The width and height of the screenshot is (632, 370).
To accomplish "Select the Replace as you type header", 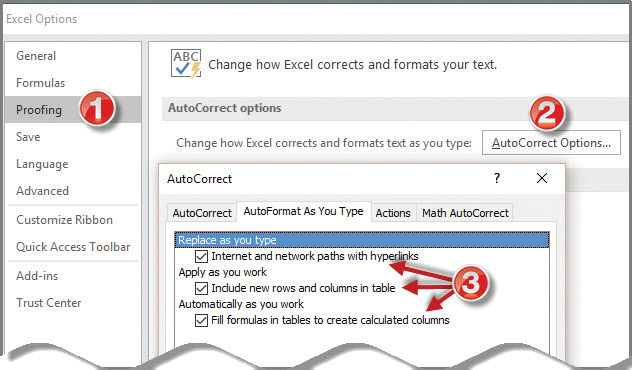I will click(362, 240).
